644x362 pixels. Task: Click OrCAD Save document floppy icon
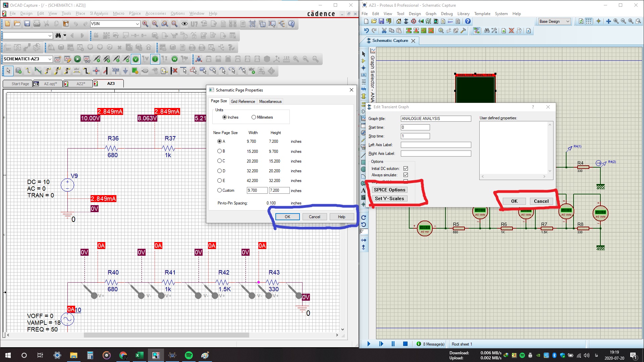coord(27,24)
